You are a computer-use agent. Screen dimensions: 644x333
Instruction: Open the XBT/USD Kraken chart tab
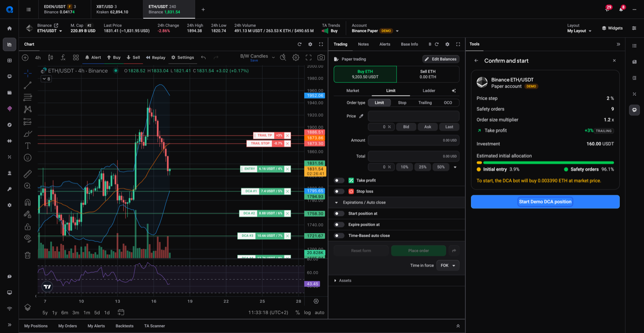tap(117, 9)
